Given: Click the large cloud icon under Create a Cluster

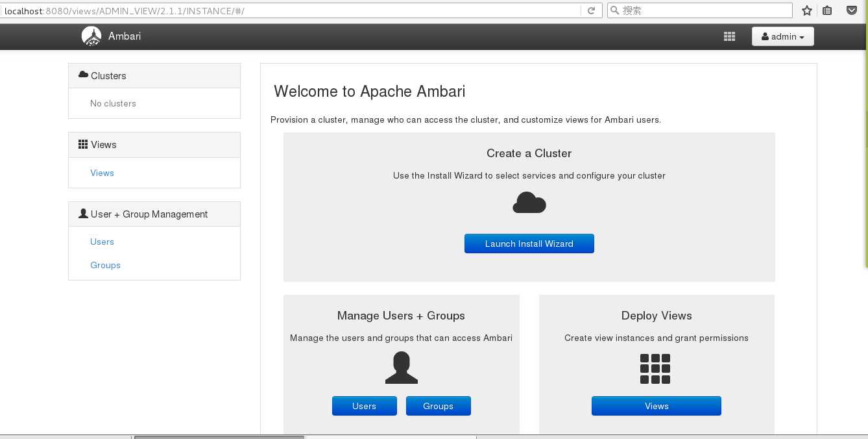Looking at the screenshot, I should (x=529, y=203).
